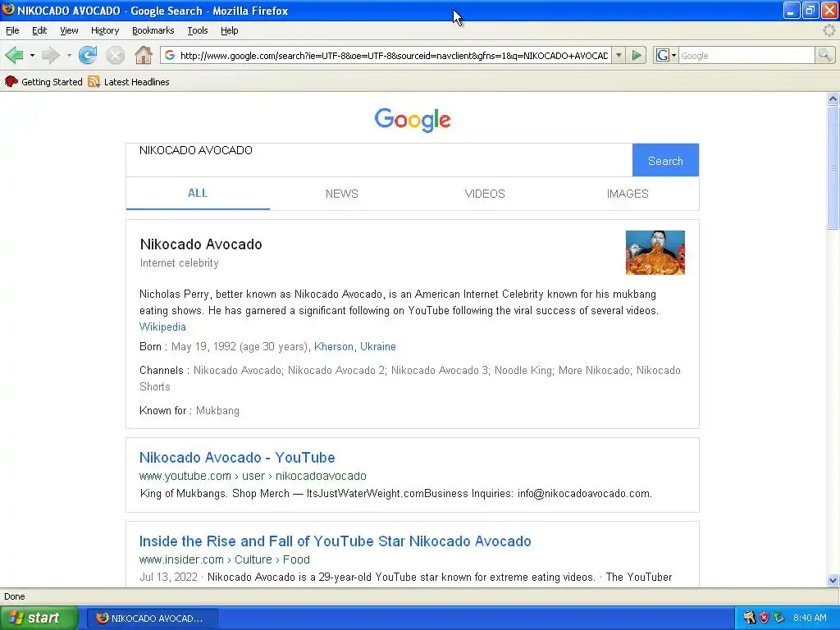Click the www.insider.com › Culture › Food text
The image size is (840, 630).
(225, 559)
